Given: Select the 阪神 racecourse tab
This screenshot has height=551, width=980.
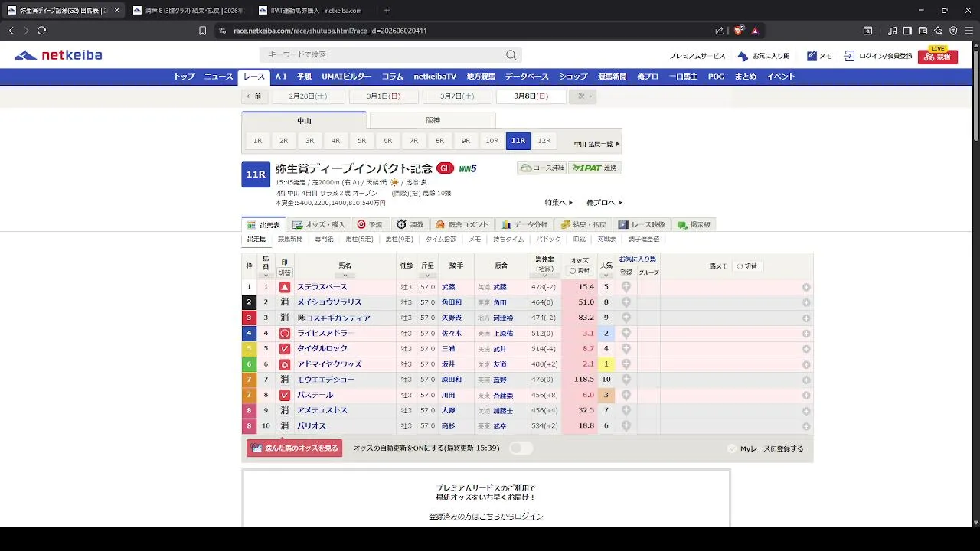Looking at the screenshot, I should tap(433, 120).
